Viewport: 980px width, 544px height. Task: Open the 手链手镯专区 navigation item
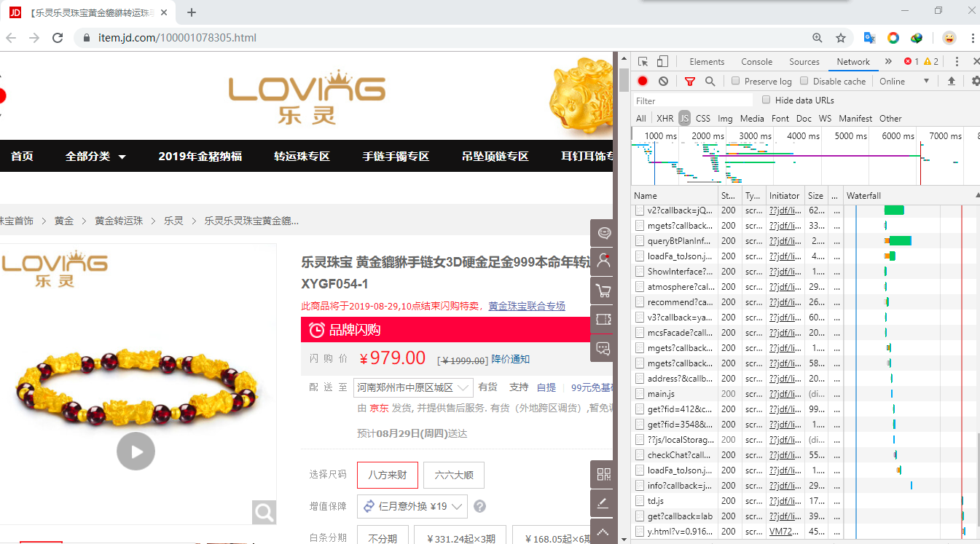click(396, 156)
